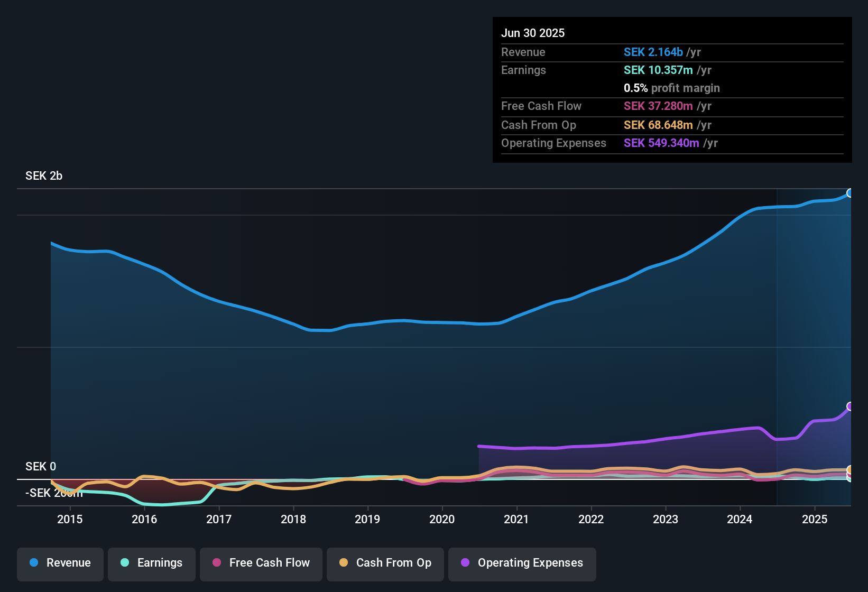Hide the Free Cash Flow series
Viewport: 868px width, 592px height.
[x=261, y=563]
